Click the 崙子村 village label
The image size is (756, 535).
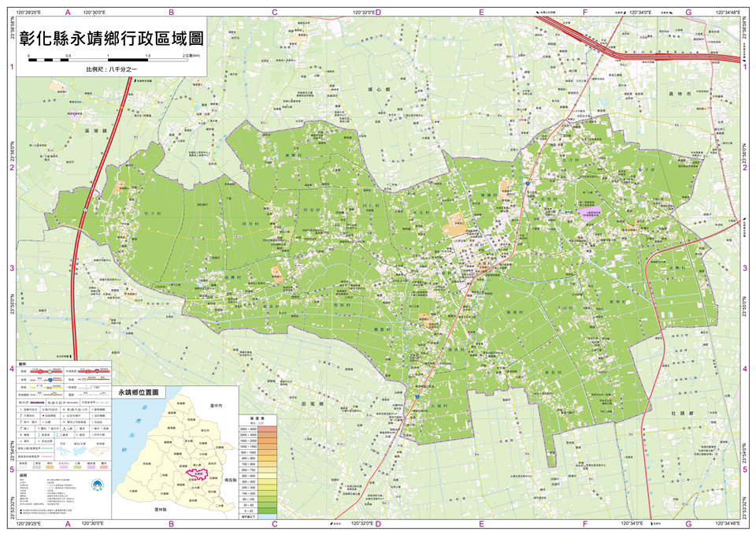click(646, 170)
